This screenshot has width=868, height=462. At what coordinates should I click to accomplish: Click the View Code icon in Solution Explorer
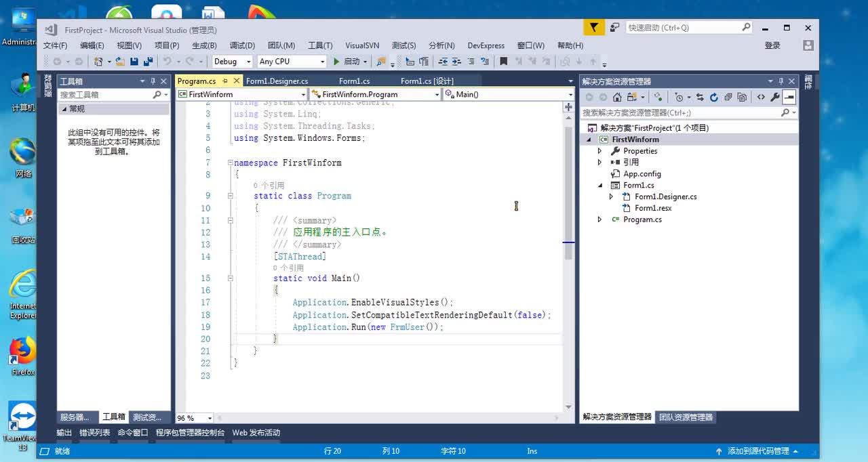click(x=761, y=98)
